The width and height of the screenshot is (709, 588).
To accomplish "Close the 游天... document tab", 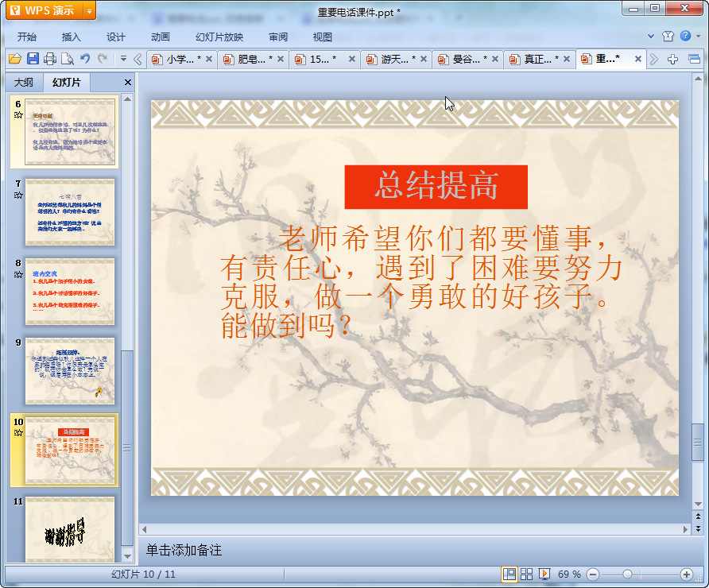I will [x=423, y=59].
